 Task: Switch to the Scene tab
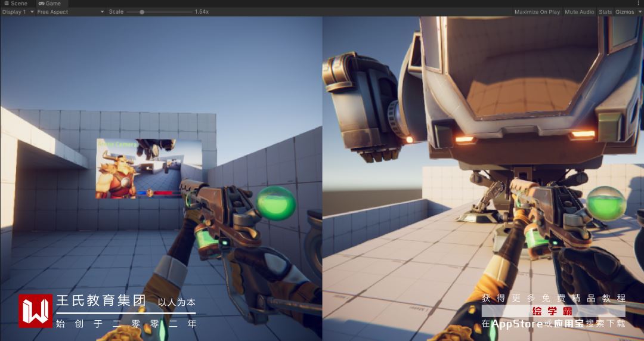click(x=16, y=4)
